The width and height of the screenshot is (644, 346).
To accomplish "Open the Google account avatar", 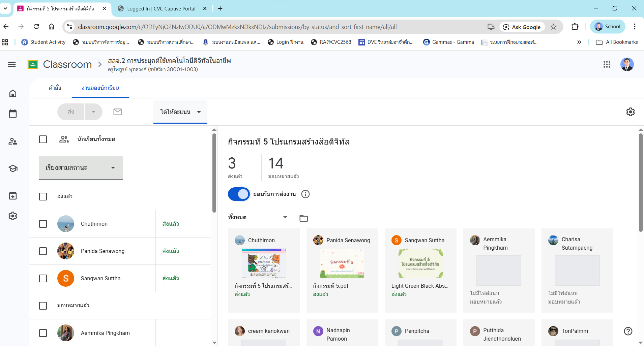I will (x=627, y=64).
